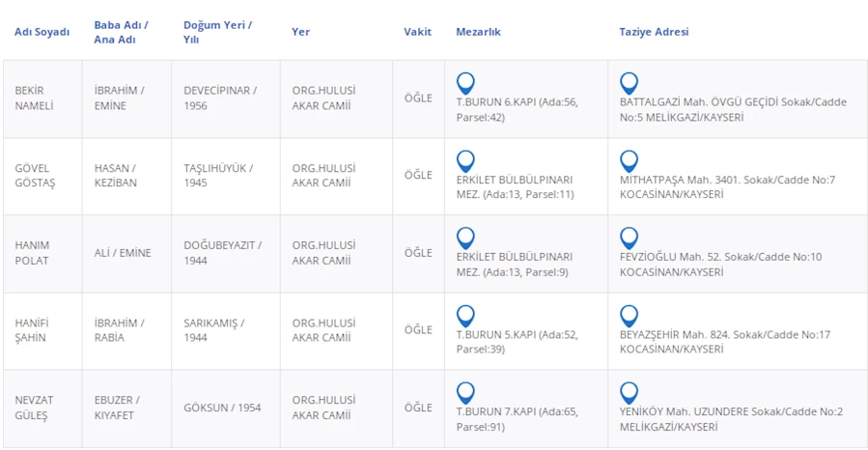Click the Vakit column header
Screen dimensions: 868x450
pos(417,32)
